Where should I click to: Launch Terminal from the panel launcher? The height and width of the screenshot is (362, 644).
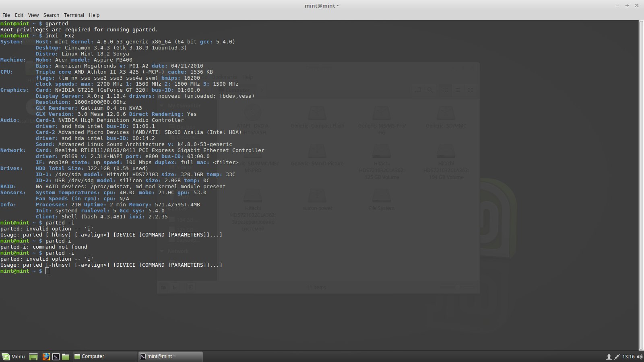(56, 356)
